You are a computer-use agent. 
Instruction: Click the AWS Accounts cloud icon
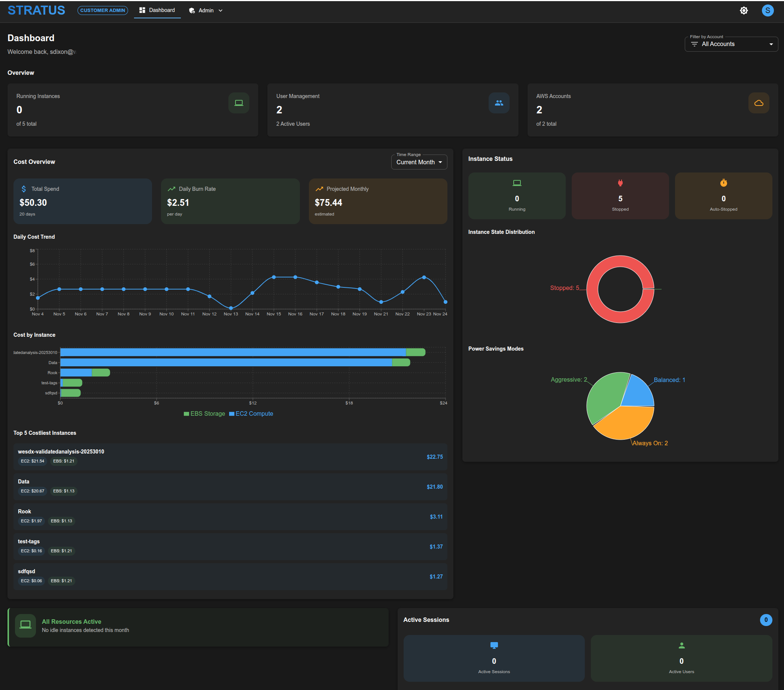[x=759, y=103]
